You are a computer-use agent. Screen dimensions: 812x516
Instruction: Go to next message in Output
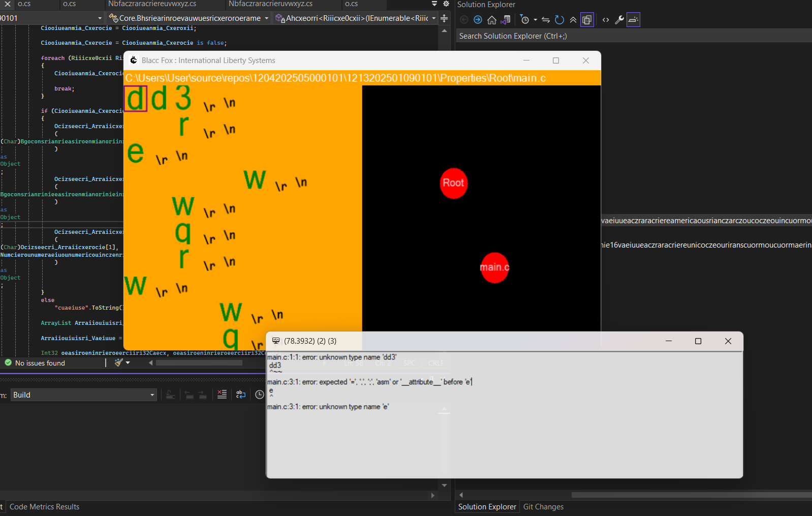point(202,394)
